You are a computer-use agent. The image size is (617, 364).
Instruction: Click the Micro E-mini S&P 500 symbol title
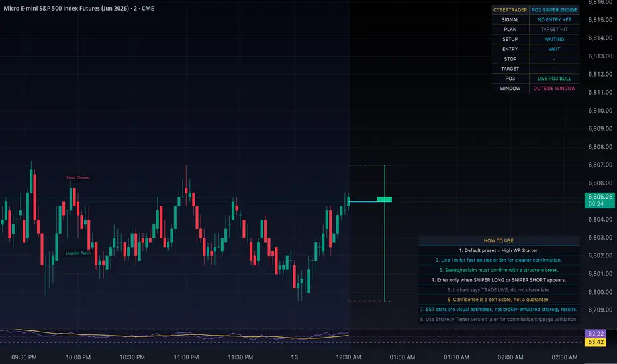[79, 8]
